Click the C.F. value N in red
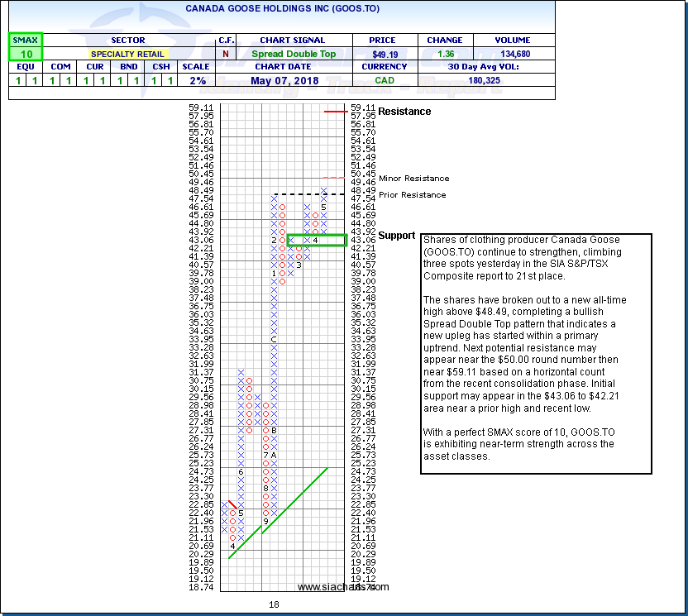 [226, 54]
